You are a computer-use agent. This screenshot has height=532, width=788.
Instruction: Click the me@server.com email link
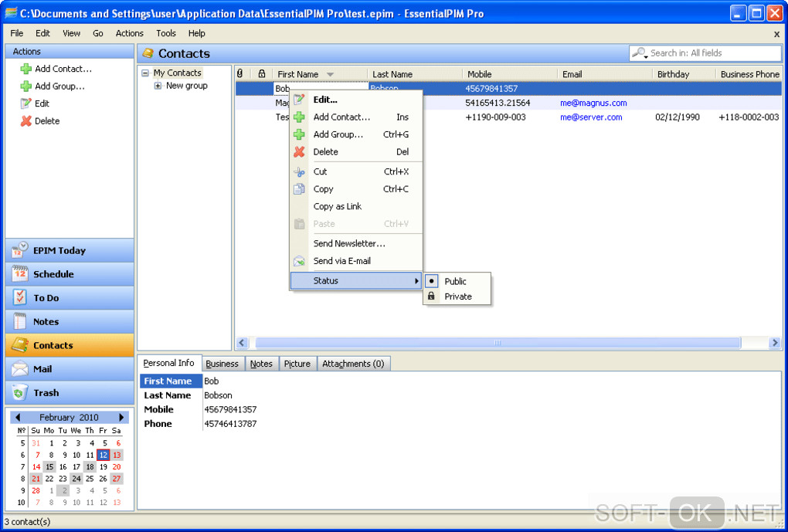click(591, 117)
